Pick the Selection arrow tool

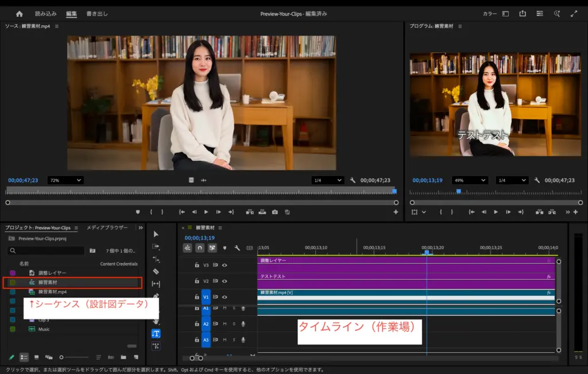[x=156, y=234]
